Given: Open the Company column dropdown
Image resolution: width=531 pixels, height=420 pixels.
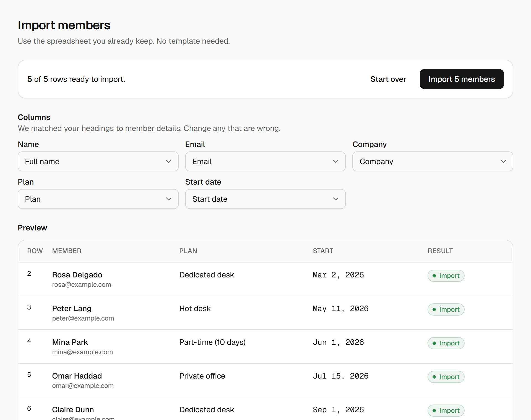Looking at the screenshot, I should (x=433, y=161).
